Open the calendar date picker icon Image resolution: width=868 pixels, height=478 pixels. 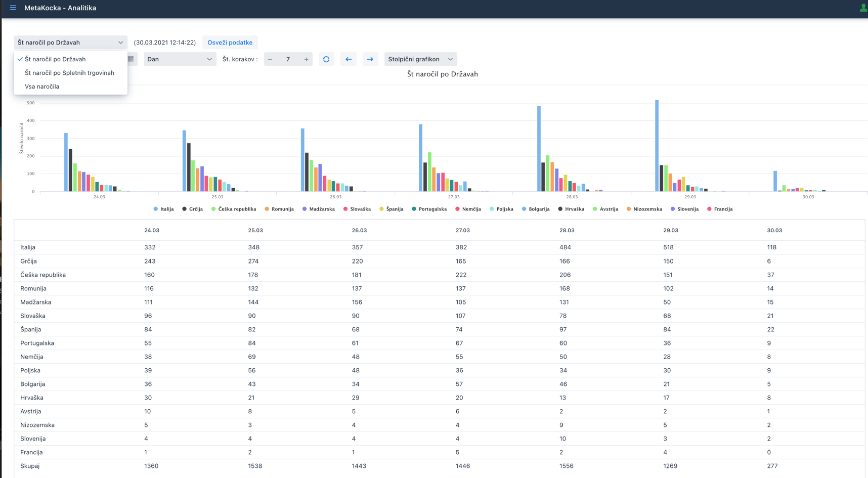[x=131, y=59]
